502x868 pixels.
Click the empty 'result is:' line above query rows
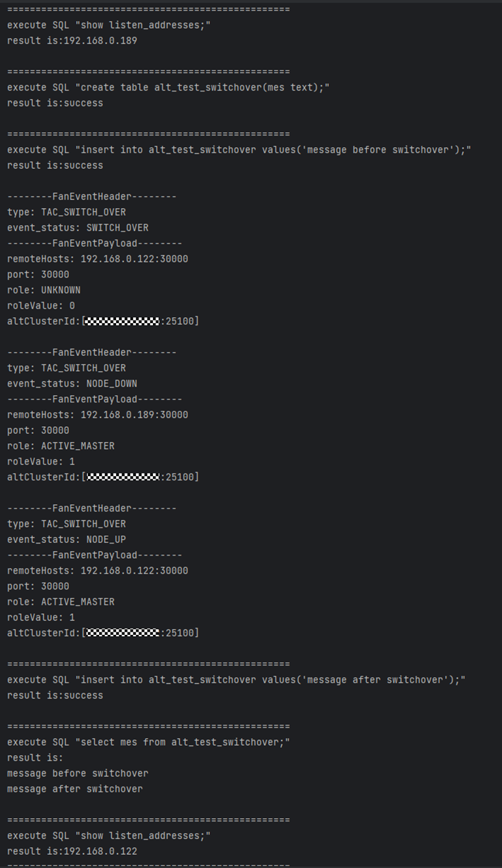35,758
